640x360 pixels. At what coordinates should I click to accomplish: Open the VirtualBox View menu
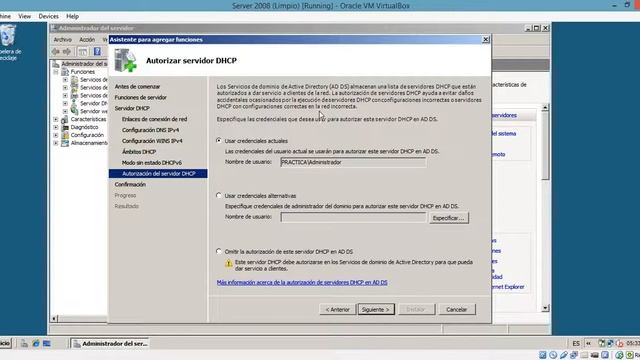pyautogui.click(x=24, y=16)
